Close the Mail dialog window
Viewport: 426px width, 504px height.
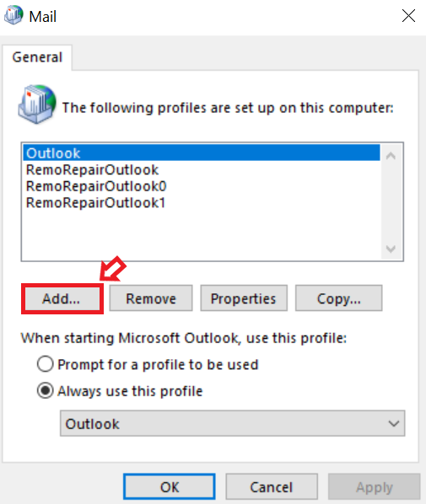408,15
